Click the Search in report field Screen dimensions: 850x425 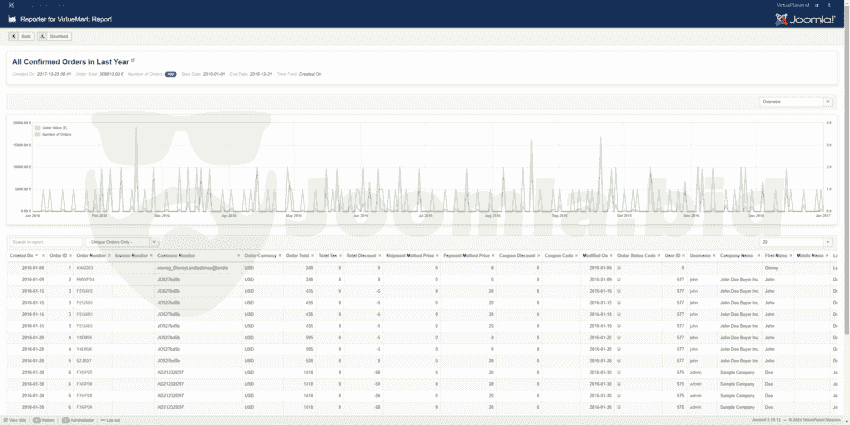pos(46,242)
